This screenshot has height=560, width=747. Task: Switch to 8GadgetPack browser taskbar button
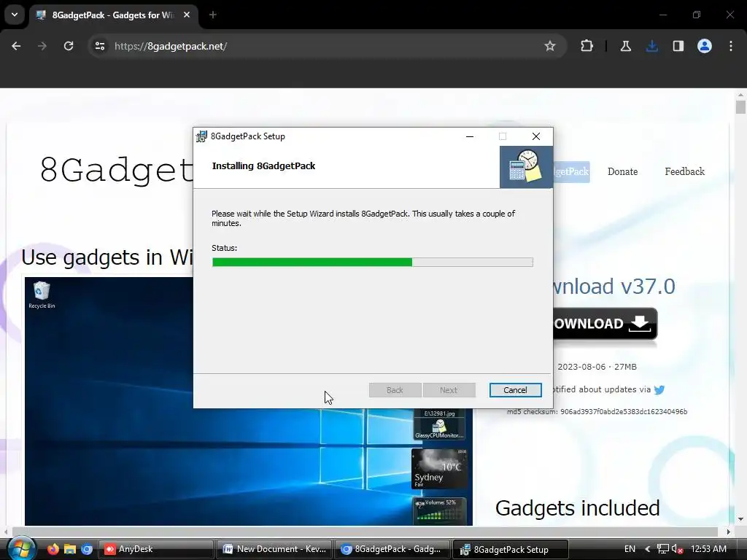coord(392,549)
